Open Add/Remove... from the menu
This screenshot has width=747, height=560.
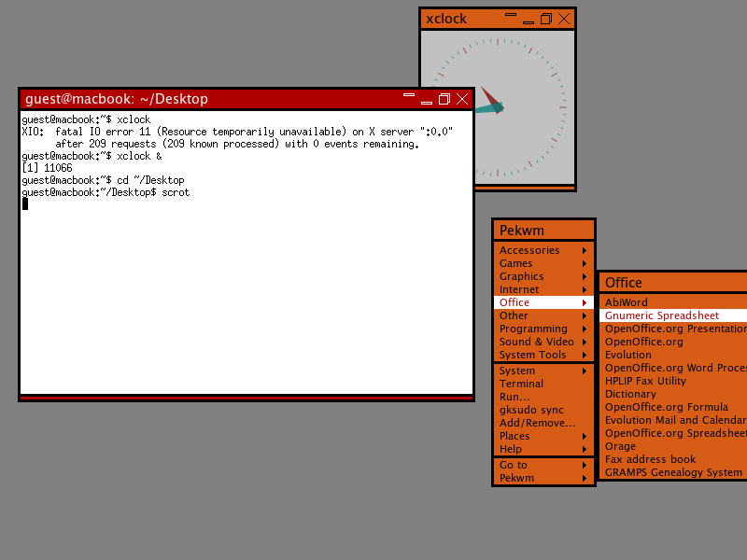tap(543, 423)
